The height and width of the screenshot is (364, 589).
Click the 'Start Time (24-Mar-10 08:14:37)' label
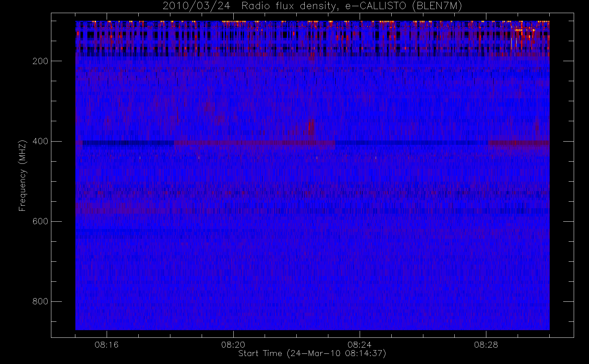tap(312, 353)
